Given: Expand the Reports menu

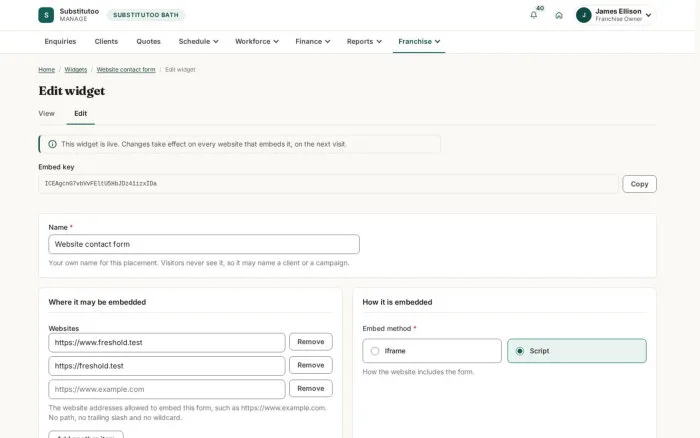Looking at the screenshot, I should click(x=364, y=42).
